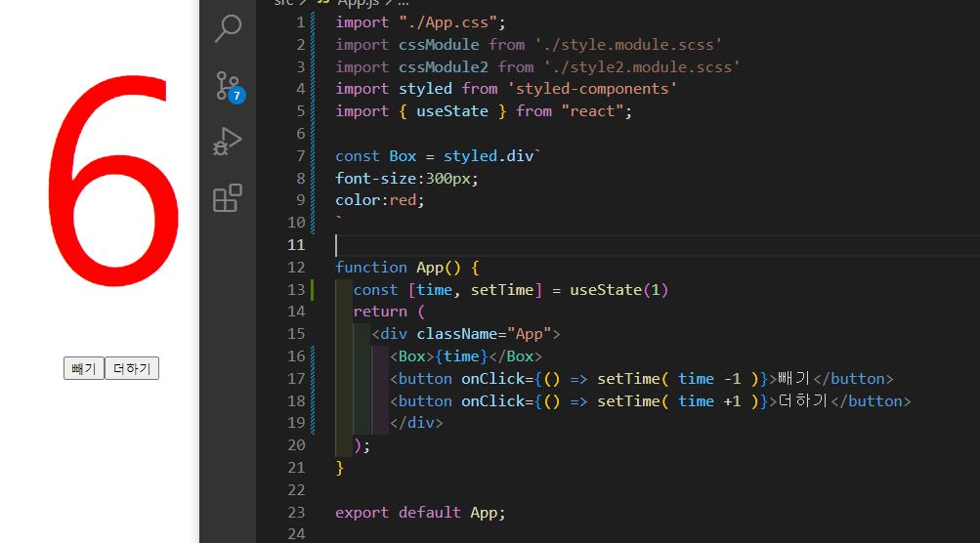Click 'useState(1)' on line 13
This screenshot has width=980, height=543.
pos(618,290)
